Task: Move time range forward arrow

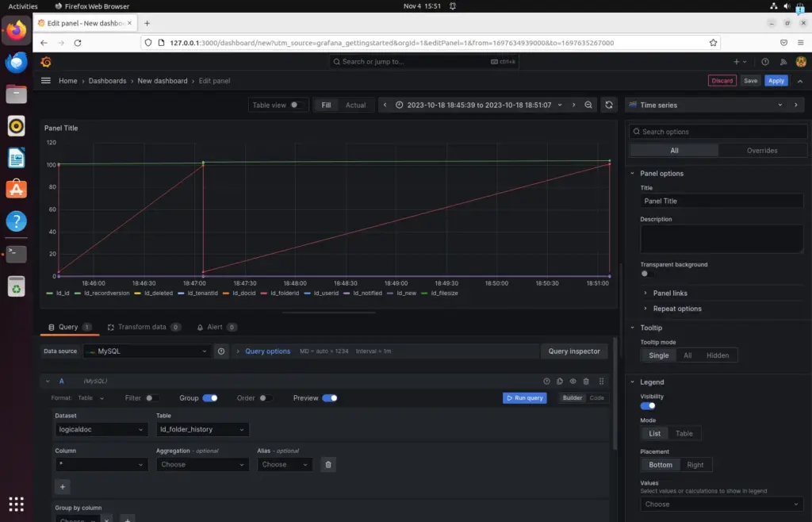Action: pyautogui.click(x=573, y=106)
